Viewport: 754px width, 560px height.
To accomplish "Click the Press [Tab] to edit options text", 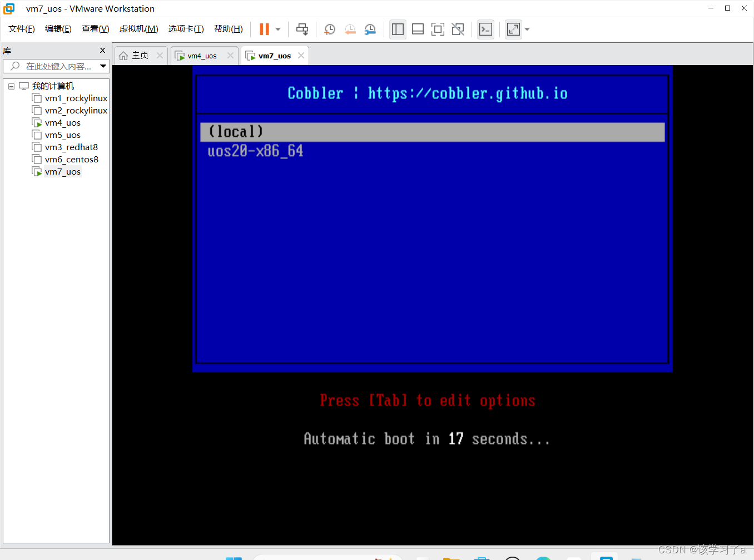I will [428, 400].
